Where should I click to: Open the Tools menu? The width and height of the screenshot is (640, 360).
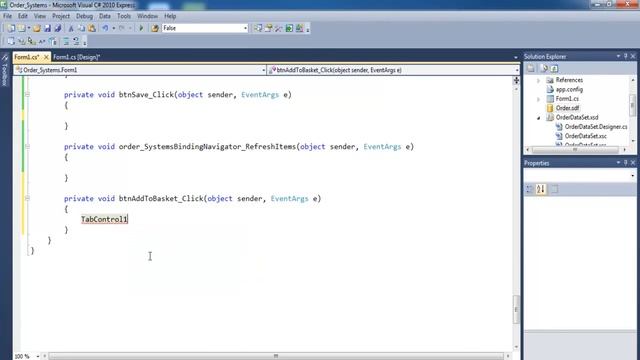(124, 16)
